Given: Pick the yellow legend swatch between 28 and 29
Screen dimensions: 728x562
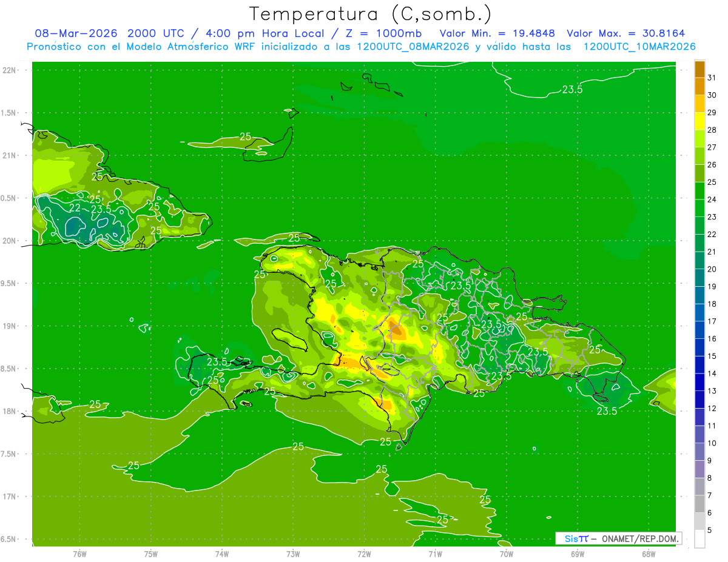Looking at the screenshot, I should [699, 122].
